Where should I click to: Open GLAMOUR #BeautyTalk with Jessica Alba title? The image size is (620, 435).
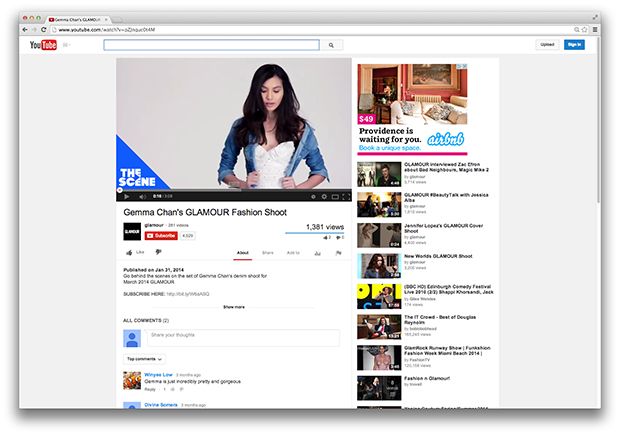pyautogui.click(x=446, y=197)
